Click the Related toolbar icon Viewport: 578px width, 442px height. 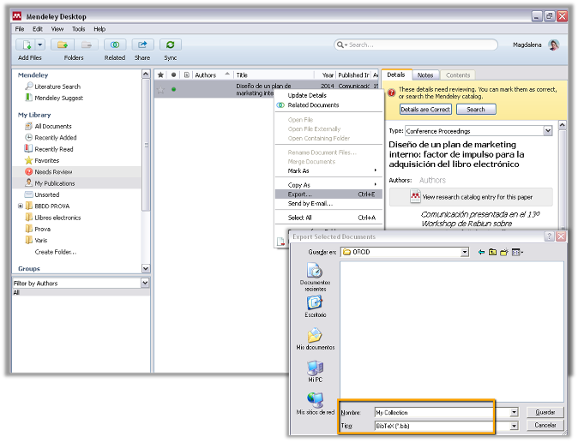click(115, 45)
